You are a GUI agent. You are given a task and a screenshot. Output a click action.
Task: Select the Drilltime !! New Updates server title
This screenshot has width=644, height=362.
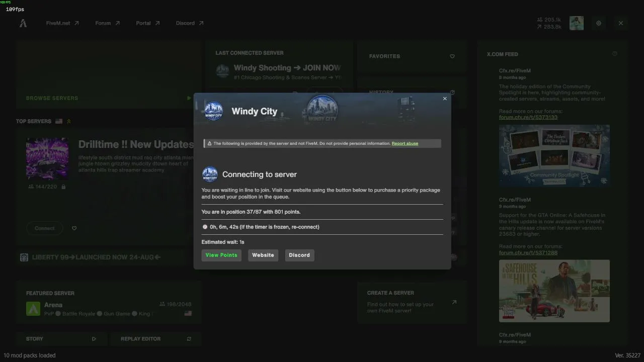point(136,145)
